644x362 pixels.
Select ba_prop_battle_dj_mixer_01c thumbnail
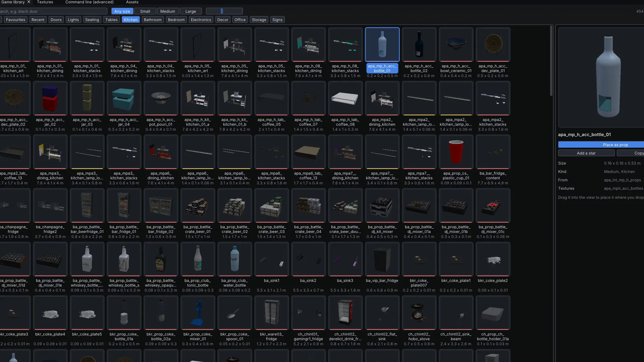(x=493, y=205)
